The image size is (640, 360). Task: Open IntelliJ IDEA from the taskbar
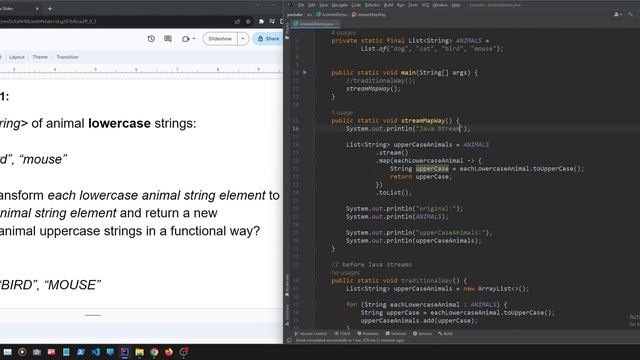[124, 352]
